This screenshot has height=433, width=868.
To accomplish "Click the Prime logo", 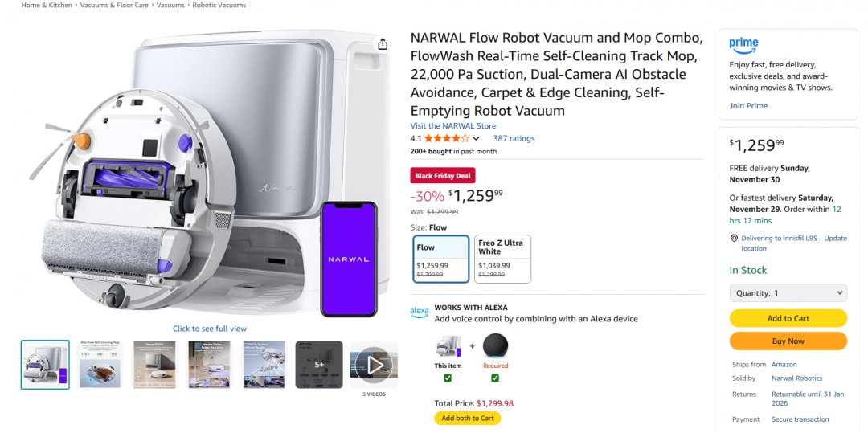I will point(743,45).
